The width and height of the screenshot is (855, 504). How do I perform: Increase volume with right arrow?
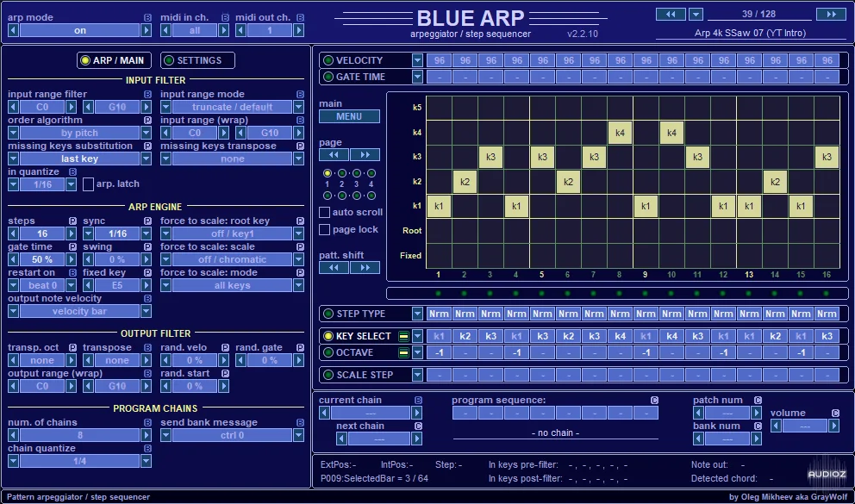point(833,426)
